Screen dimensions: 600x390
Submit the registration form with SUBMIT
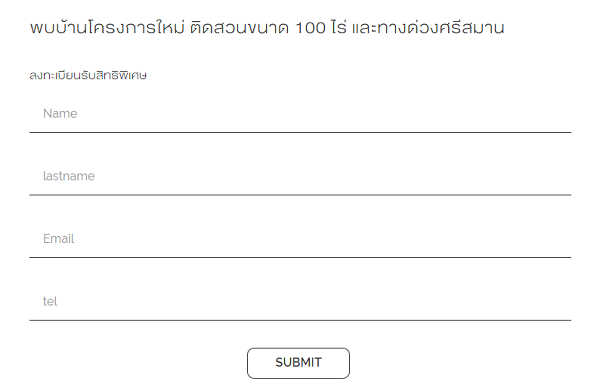(298, 363)
